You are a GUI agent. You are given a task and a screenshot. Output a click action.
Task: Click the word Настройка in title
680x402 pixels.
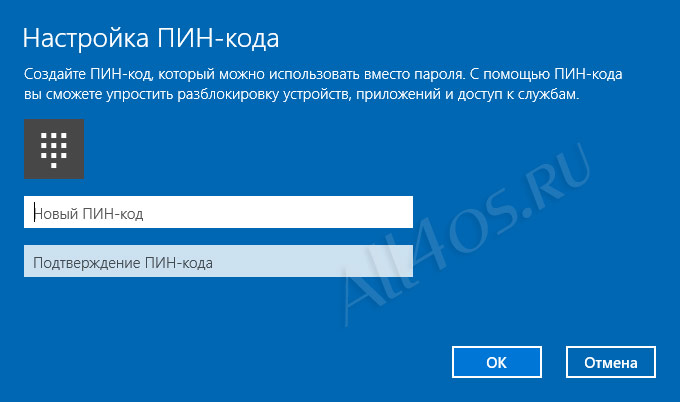pos(86,38)
